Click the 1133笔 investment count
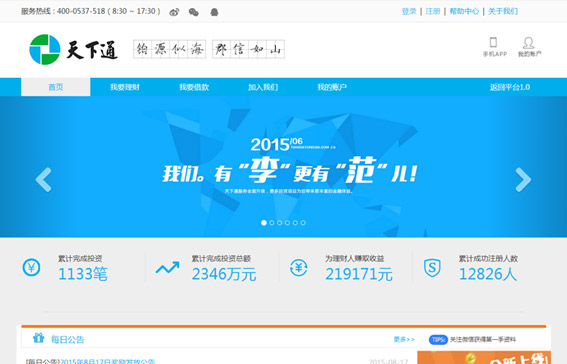Viewport: 567px width, 364px height. (83, 274)
